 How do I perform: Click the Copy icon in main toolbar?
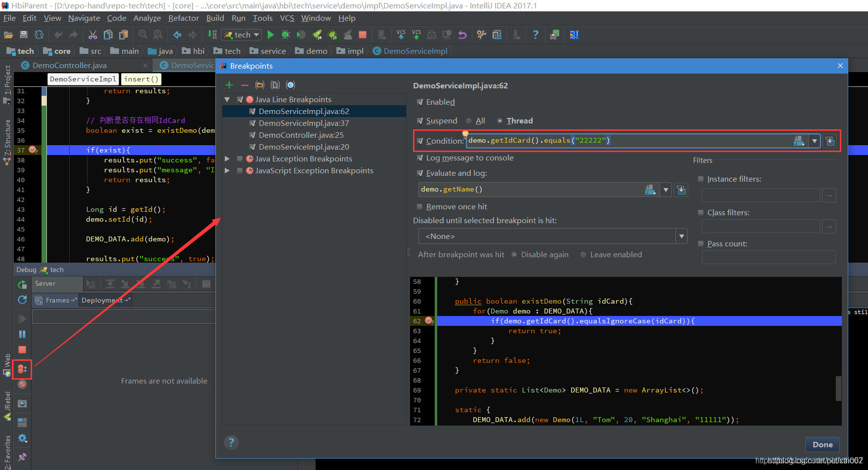point(108,35)
